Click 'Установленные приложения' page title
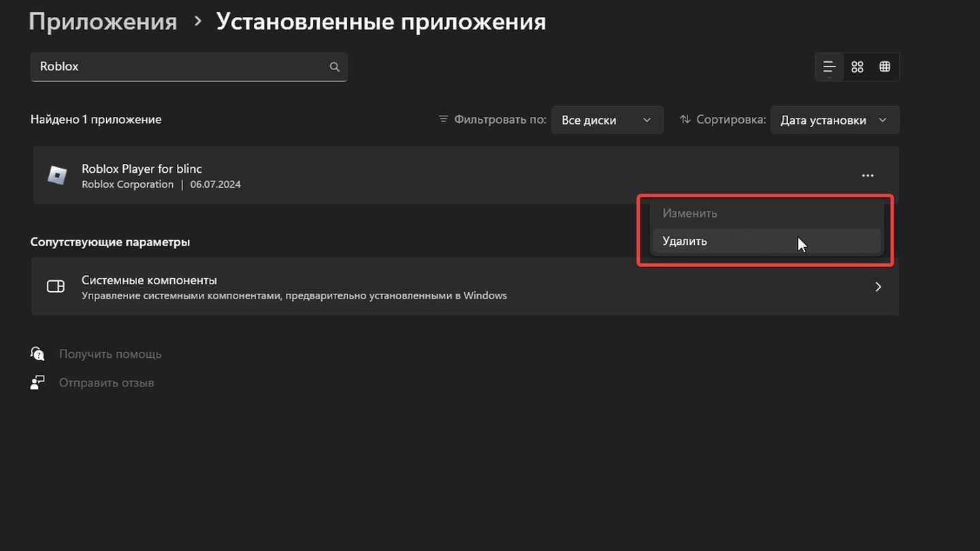This screenshot has height=551, width=980. pos(381,21)
